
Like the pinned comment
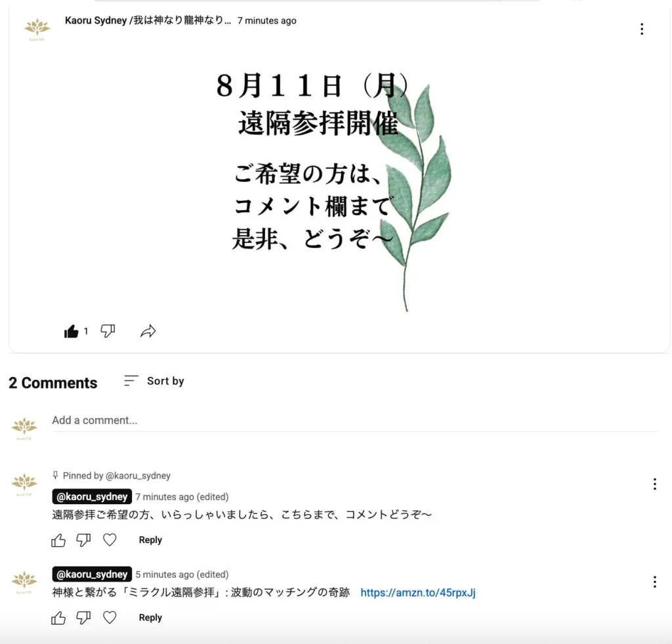tap(58, 540)
